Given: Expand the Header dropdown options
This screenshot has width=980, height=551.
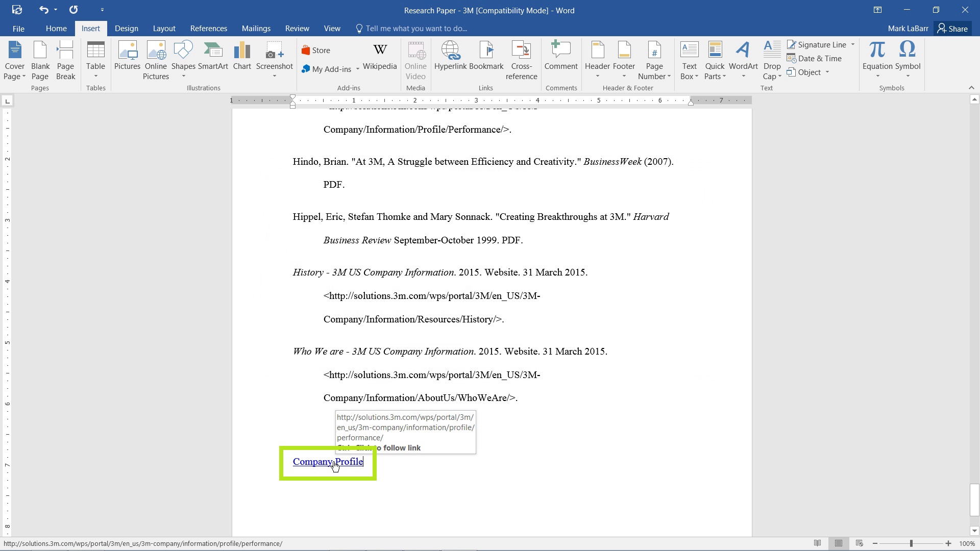Looking at the screenshot, I should point(597,76).
